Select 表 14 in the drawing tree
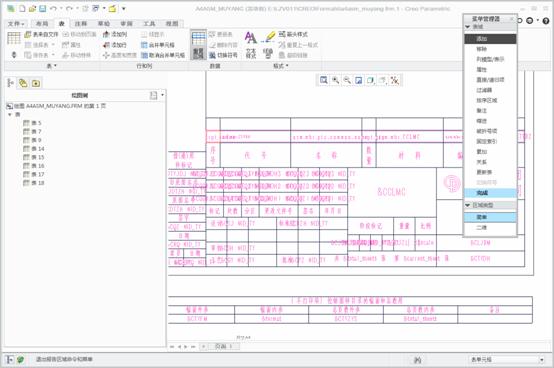Screen dimensions: 554x368 click(34, 149)
